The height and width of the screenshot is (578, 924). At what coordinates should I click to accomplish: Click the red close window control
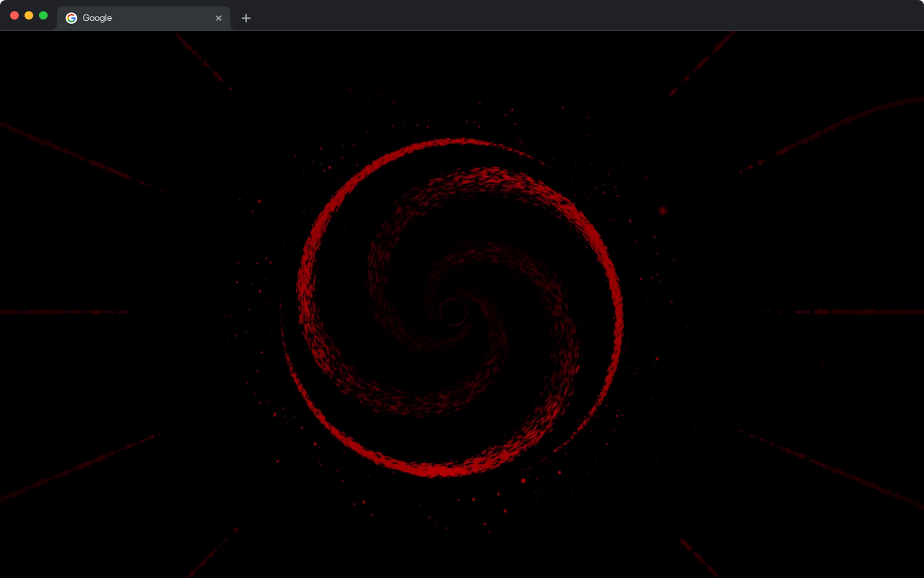coord(14,14)
